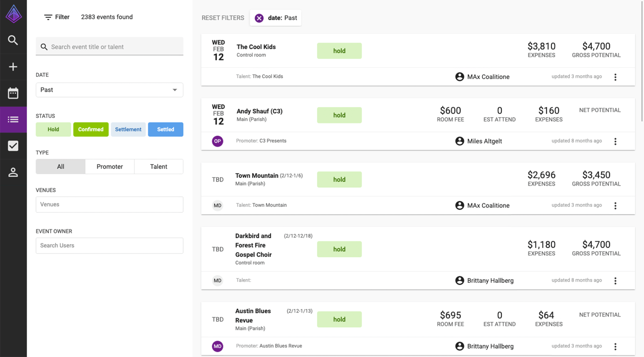The height and width of the screenshot is (357, 644).
Task: Open three-dot menu for Andy Shauf event
Action: (615, 141)
